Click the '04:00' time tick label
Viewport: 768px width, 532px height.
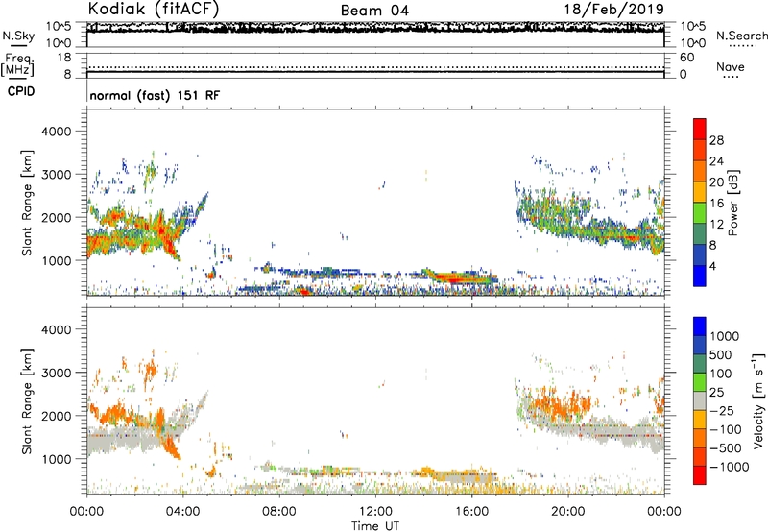click(x=182, y=512)
